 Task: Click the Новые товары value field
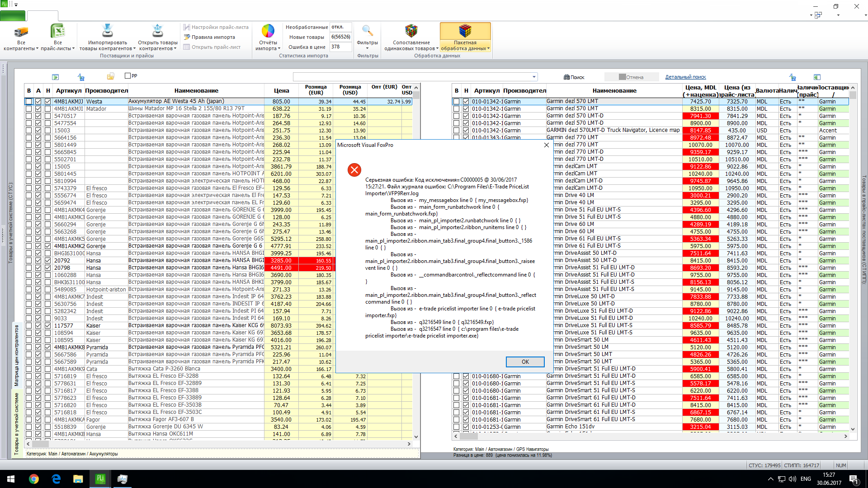(341, 37)
